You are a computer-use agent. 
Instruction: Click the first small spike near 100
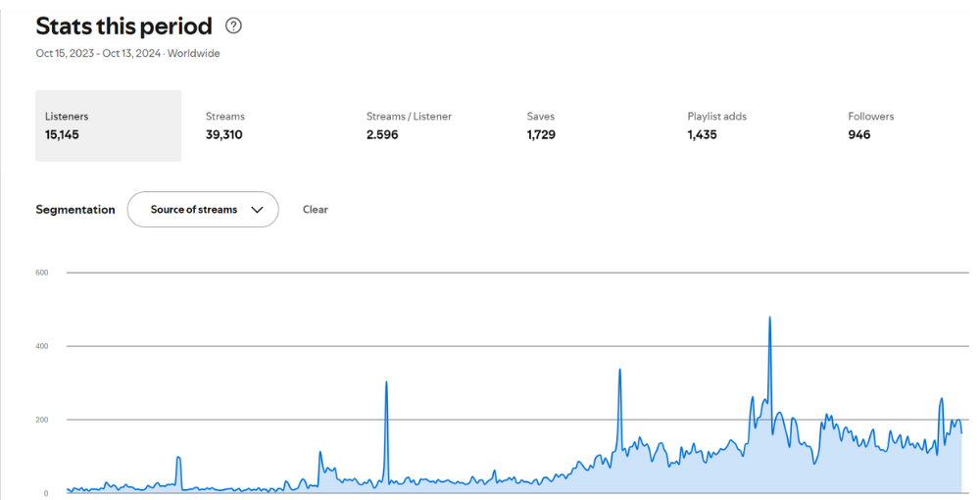[x=177, y=458]
